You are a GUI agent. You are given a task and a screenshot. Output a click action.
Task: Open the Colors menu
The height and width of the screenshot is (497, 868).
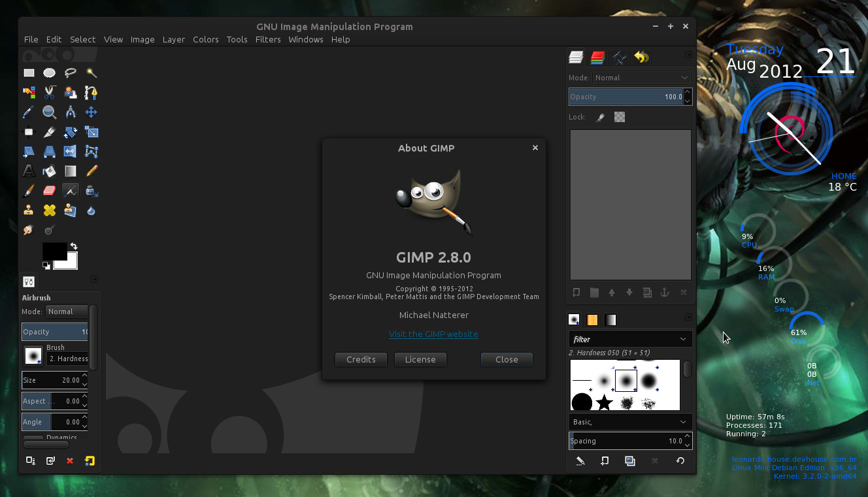tap(206, 39)
